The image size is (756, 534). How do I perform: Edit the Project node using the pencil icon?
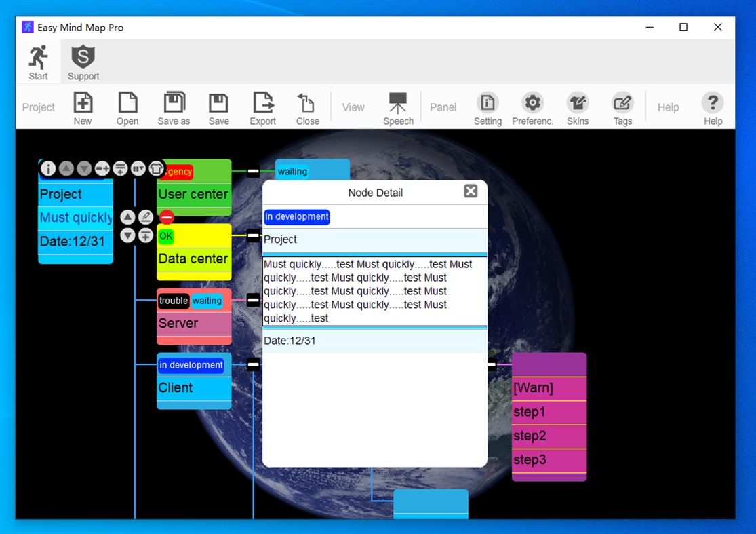(x=146, y=217)
